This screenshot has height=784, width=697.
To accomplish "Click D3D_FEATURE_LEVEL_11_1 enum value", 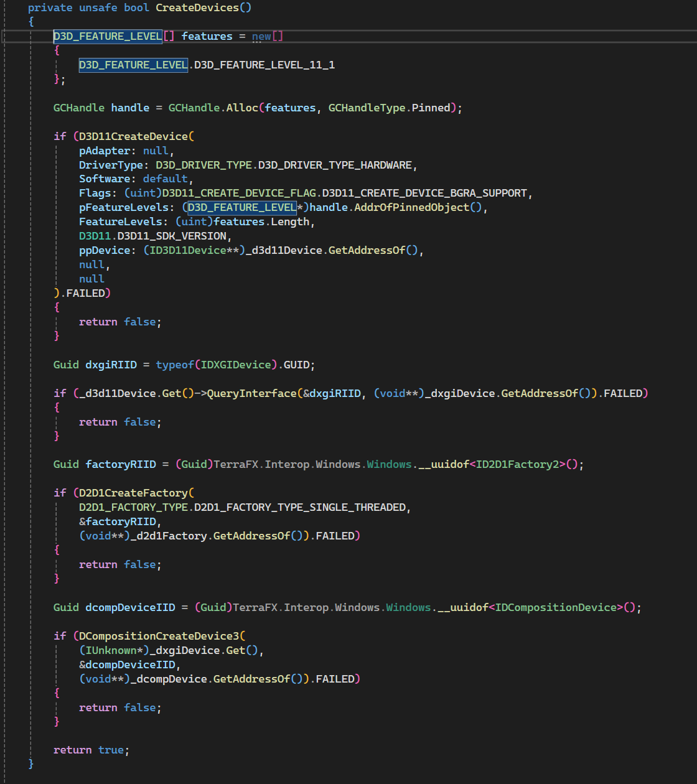I will 264,65.
